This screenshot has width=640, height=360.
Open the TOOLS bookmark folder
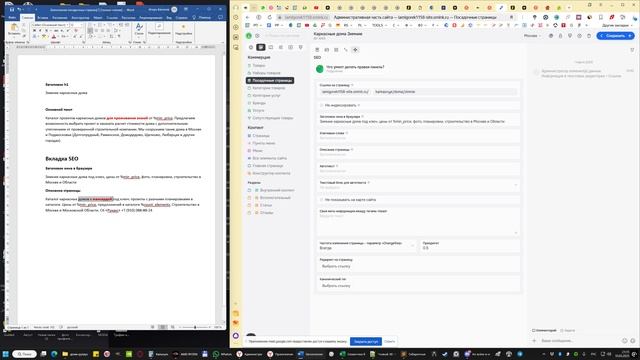[x=379, y=25]
